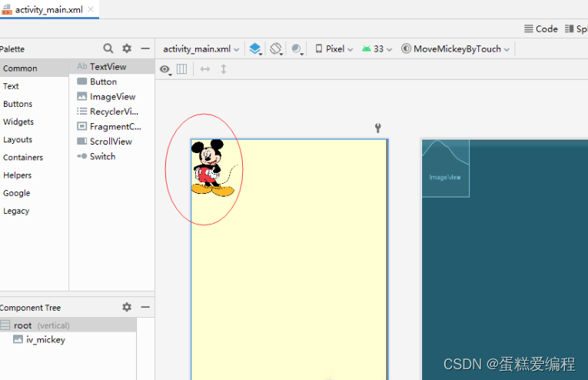Expand horizontally toolbar button

(204, 69)
